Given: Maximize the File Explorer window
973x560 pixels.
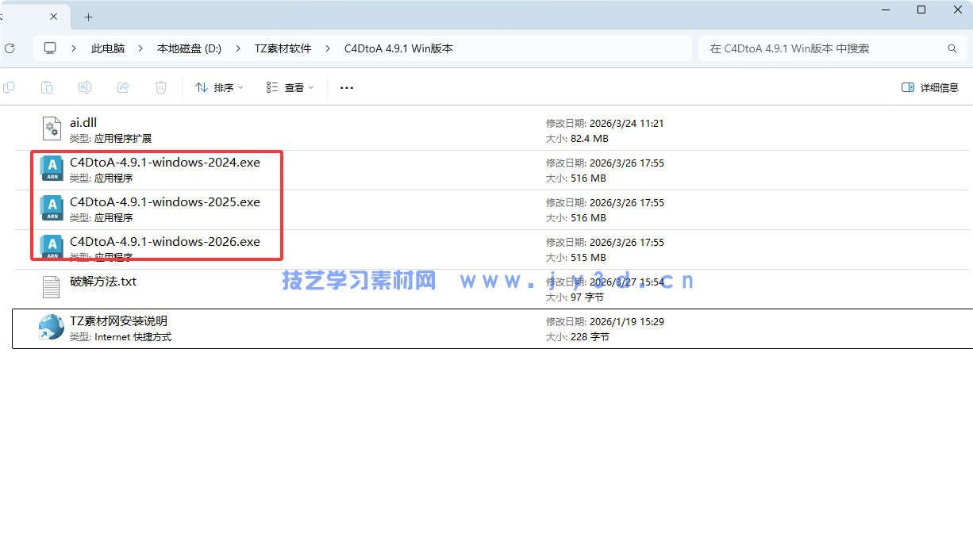Looking at the screenshot, I should (x=921, y=10).
